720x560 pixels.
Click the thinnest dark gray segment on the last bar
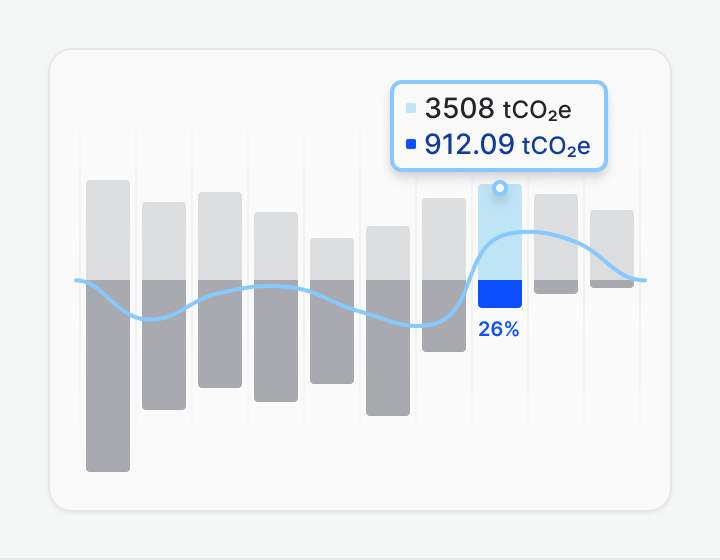point(612,284)
